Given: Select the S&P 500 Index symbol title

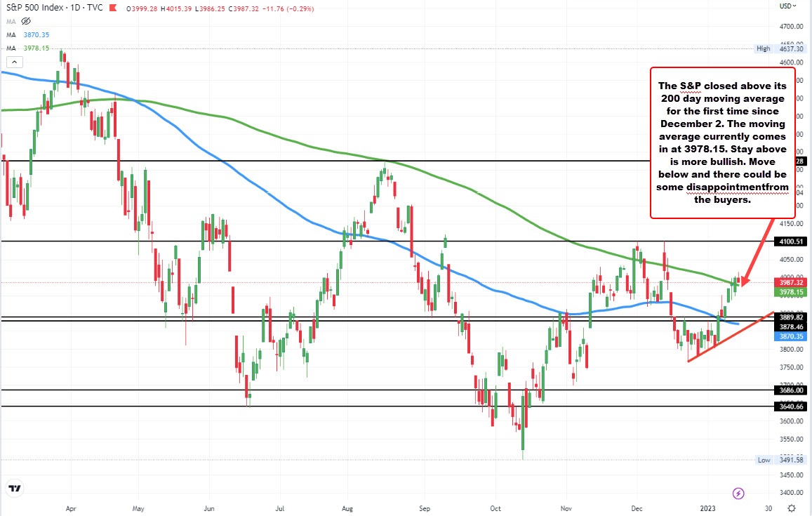Looking at the screenshot, I should tap(34, 8).
